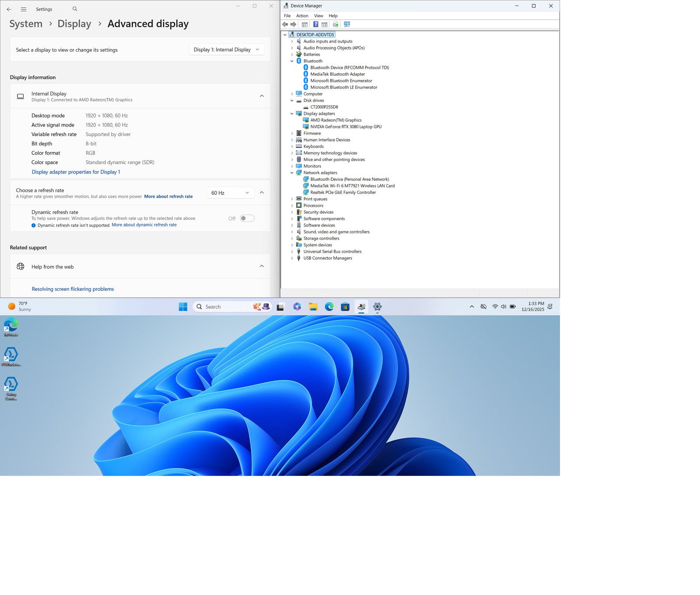Toggle the Dynamic refresh rate switch
The height and width of the screenshot is (595, 700).
coord(247,218)
